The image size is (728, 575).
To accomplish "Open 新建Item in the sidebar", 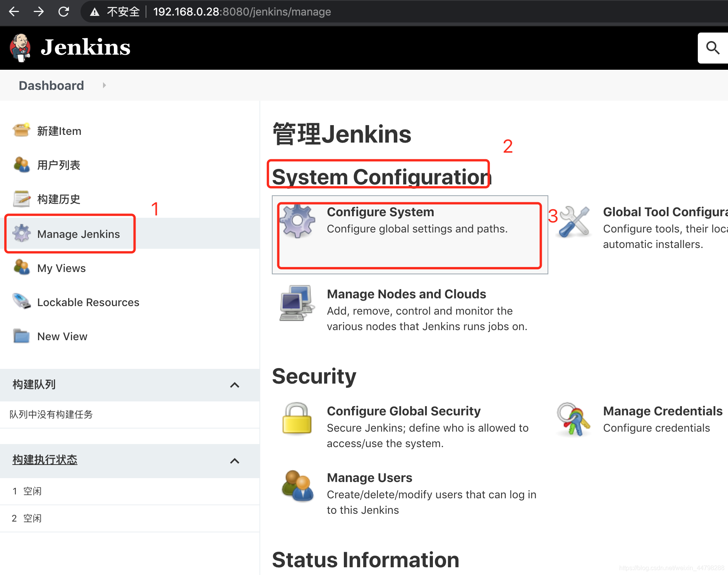I will point(59,131).
